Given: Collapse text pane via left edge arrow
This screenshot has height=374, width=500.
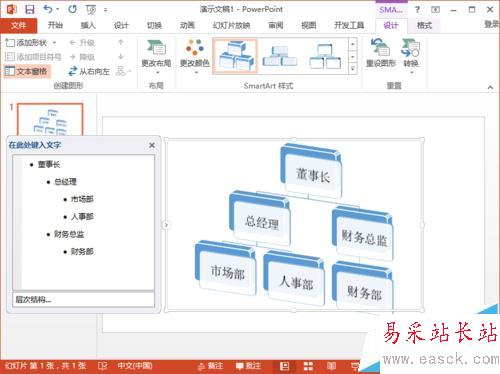Looking at the screenshot, I should coord(166,225).
